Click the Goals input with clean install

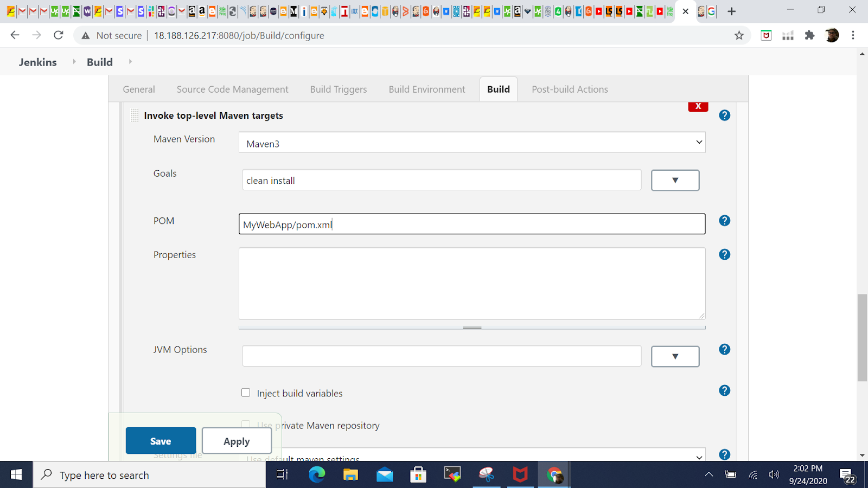point(442,180)
